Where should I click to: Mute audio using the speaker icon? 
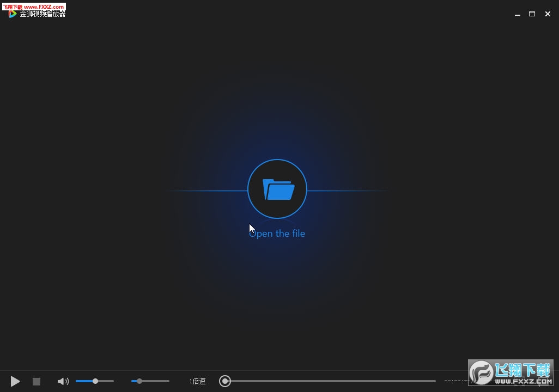(63, 382)
